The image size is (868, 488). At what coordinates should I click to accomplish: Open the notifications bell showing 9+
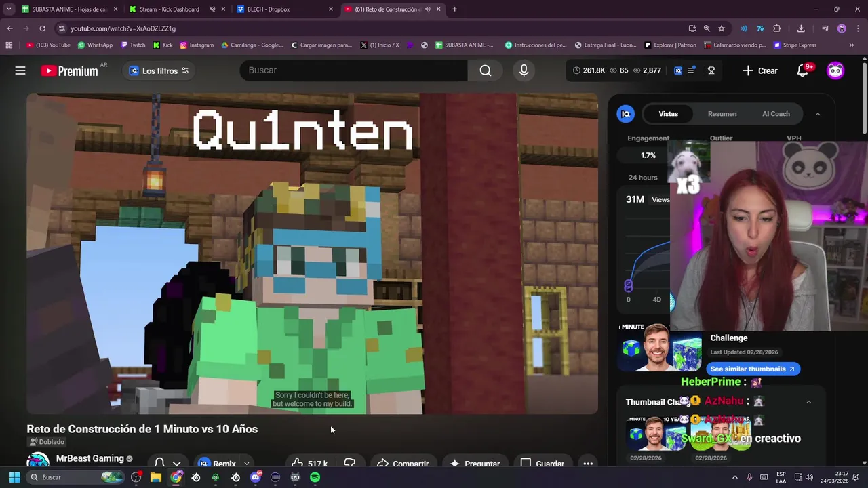[x=804, y=70]
